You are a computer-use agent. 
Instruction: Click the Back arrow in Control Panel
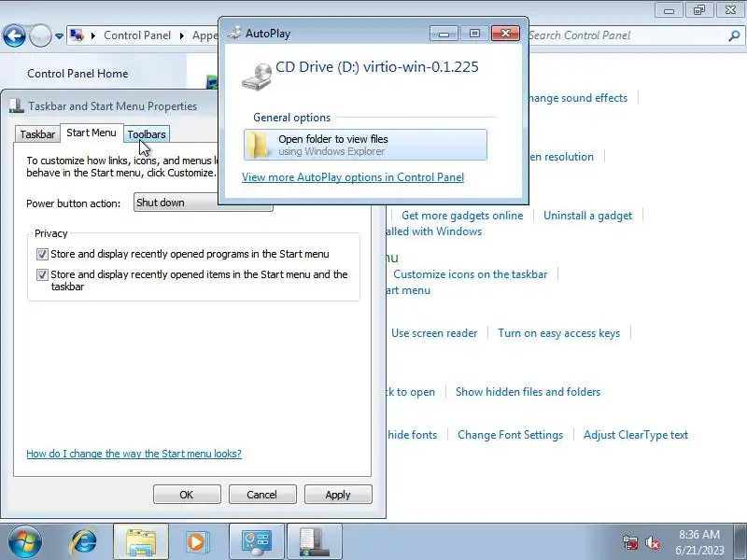(x=14, y=35)
